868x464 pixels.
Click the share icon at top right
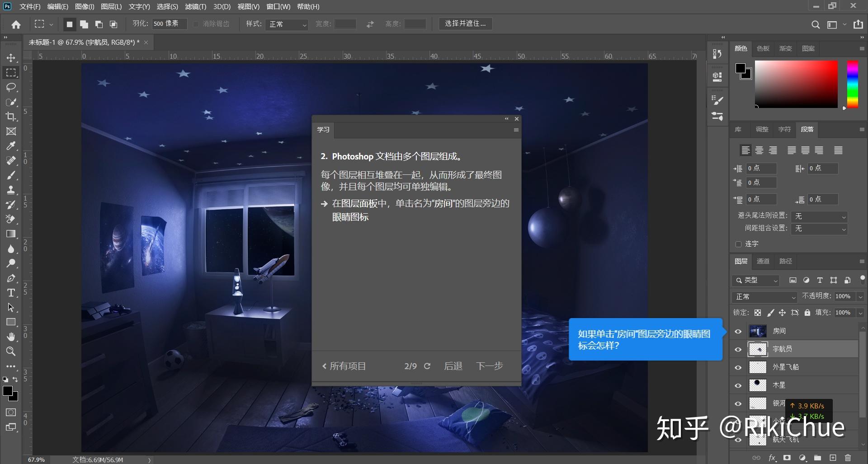[858, 24]
